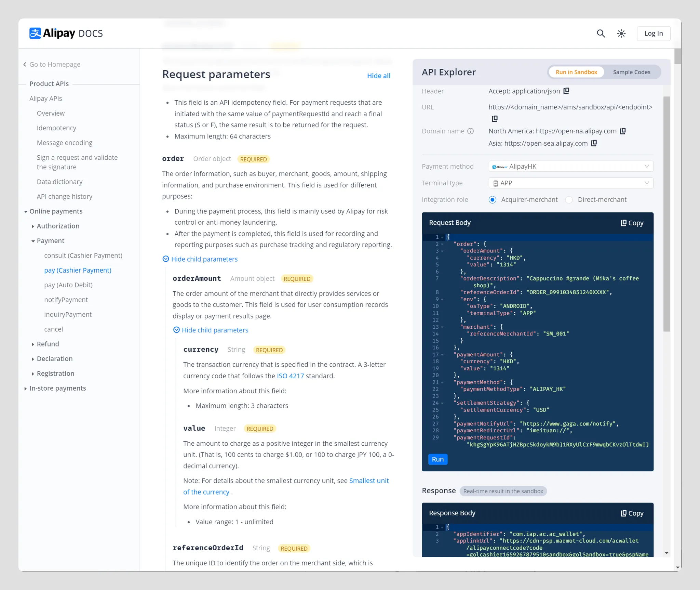The height and width of the screenshot is (590, 700).
Task: Open the Payment method dropdown
Action: click(570, 166)
